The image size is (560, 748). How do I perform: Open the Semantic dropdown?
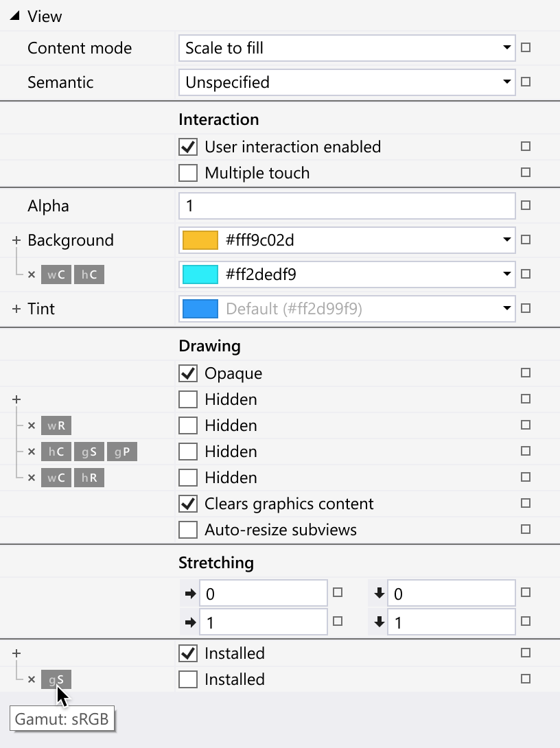click(506, 82)
